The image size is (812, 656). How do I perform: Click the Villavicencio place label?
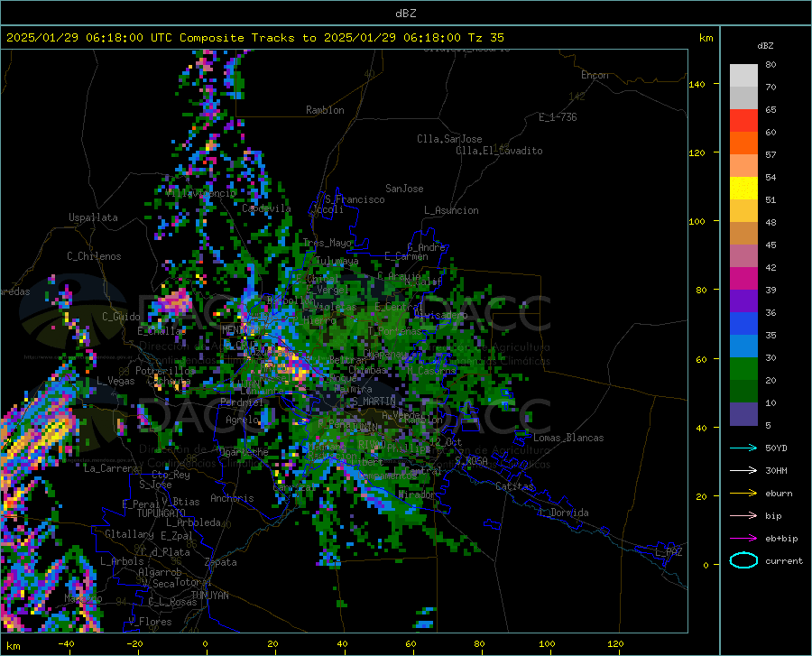click(200, 193)
